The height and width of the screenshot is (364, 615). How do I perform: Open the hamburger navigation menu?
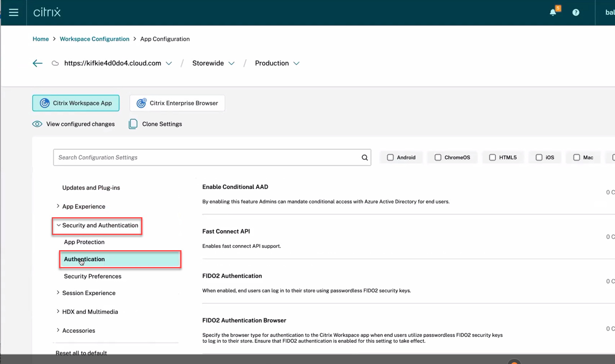click(x=13, y=12)
